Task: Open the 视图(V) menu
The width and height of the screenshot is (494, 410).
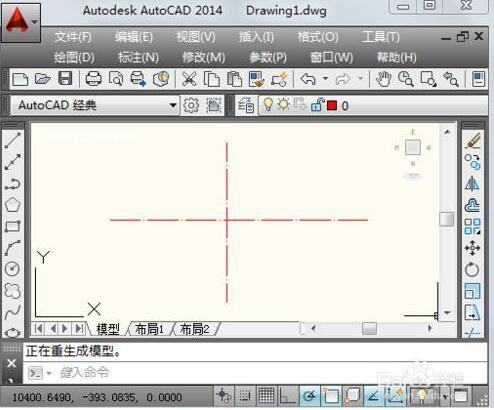Action: (x=196, y=37)
